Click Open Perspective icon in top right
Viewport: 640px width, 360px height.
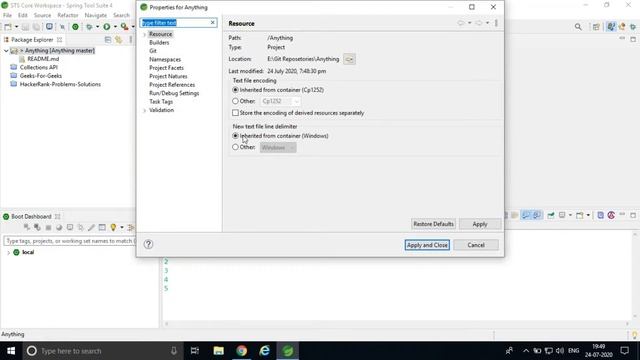point(596,27)
